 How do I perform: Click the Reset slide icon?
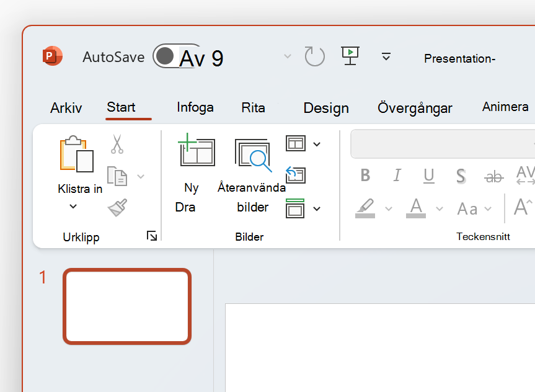(x=296, y=175)
